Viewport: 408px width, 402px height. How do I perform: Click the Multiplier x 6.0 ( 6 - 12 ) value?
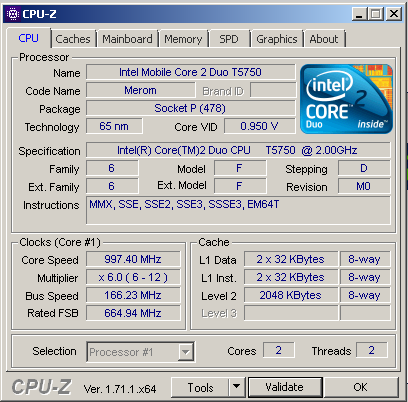133,277
